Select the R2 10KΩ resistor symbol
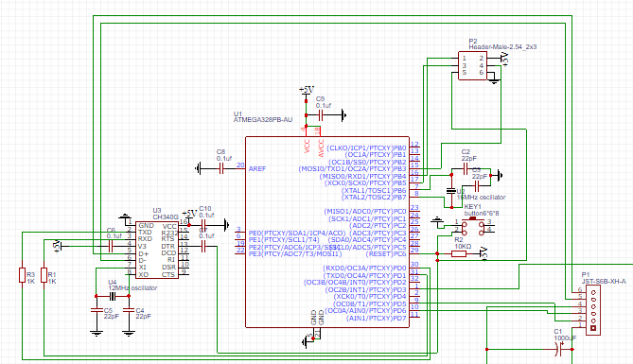Image resolution: width=633 pixels, height=364 pixels. 459,253
